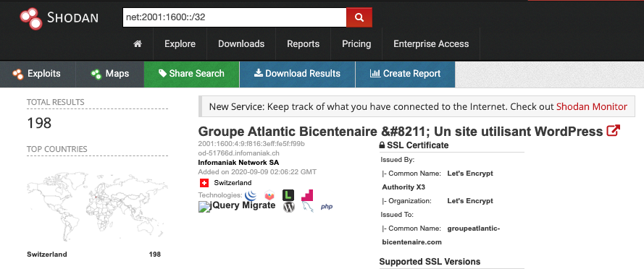Click the groupeatlantic-bicentenaire.com common name
Image resolution: width=644 pixels, height=269 pixels.
pos(441,235)
